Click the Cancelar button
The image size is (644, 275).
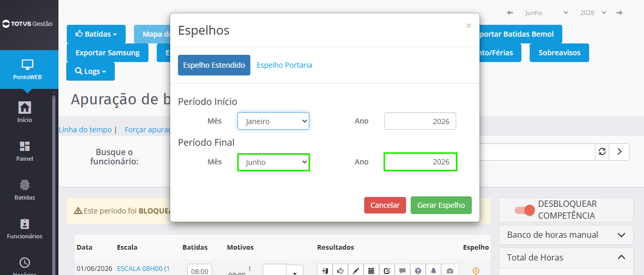385,205
